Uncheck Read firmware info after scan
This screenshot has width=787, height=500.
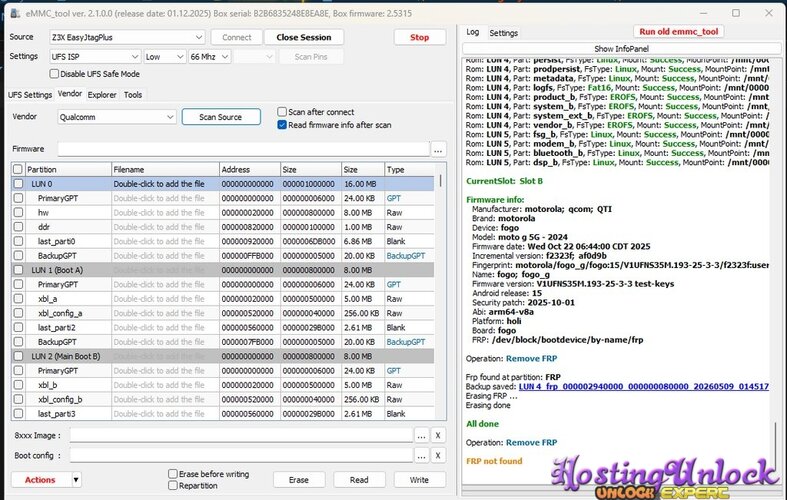pyautogui.click(x=282, y=124)
